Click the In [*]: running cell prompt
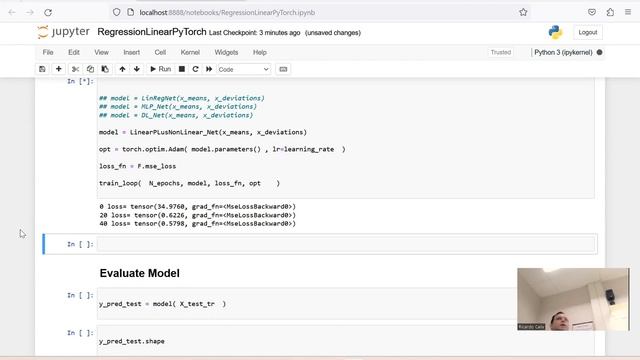This screenshot has width=640, height=360. (80, 81)
